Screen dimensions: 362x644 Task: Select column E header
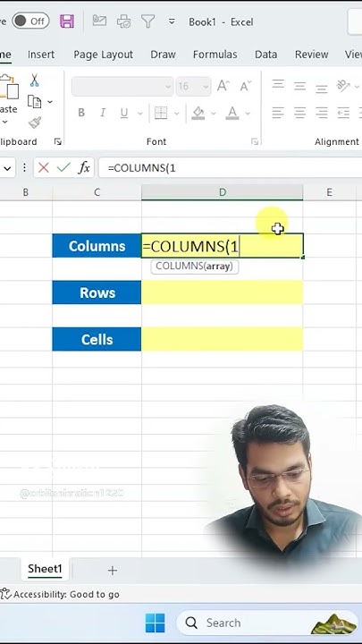click(x=330, y=192)
